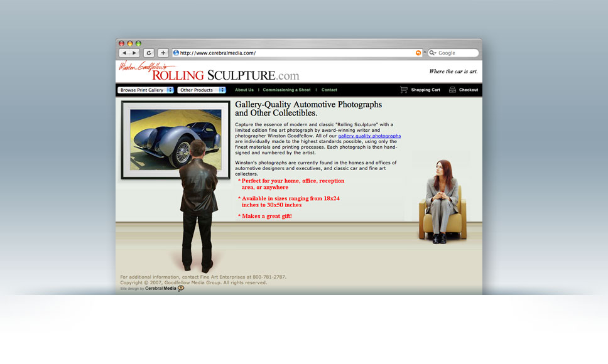The height and width of the screenshot is (364, 608).
Task: Click the Cerebral Media brain logo icon
Action: pyautogui.click(x=181, y=288)
